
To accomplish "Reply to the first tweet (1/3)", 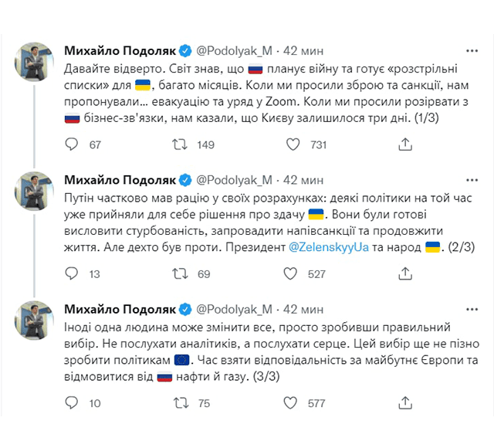I will [x=70, y=144].
